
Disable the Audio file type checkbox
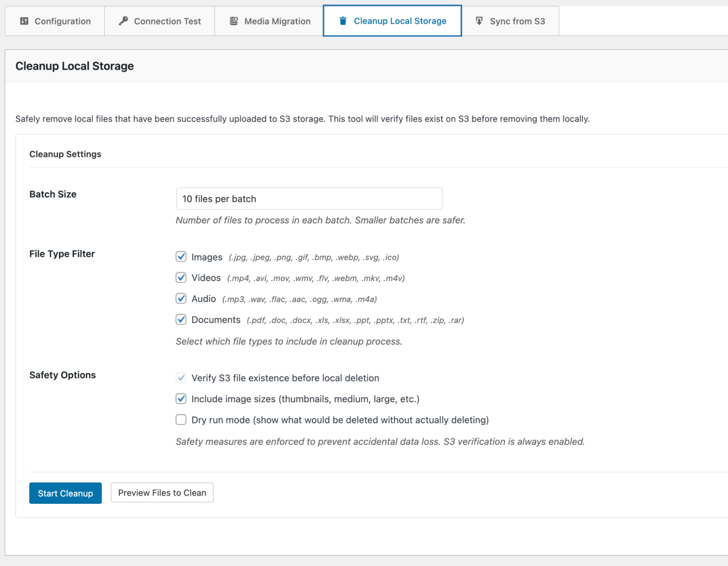click(181, 298)
